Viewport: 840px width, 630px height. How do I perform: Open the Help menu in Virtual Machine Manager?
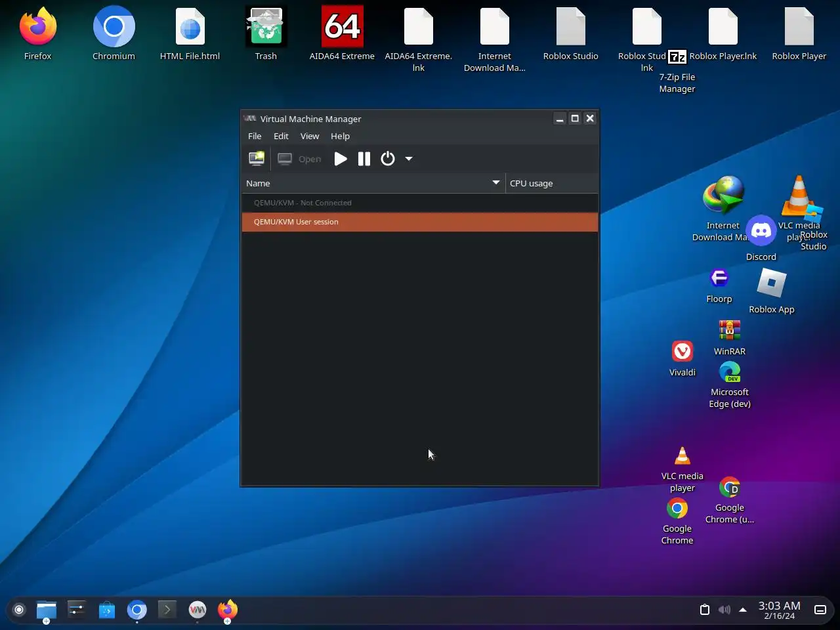340,136
